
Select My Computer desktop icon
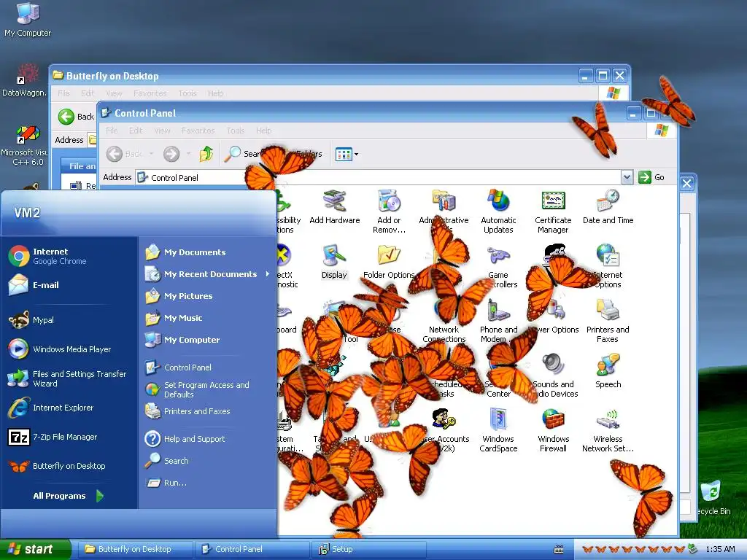coord(28,20)
